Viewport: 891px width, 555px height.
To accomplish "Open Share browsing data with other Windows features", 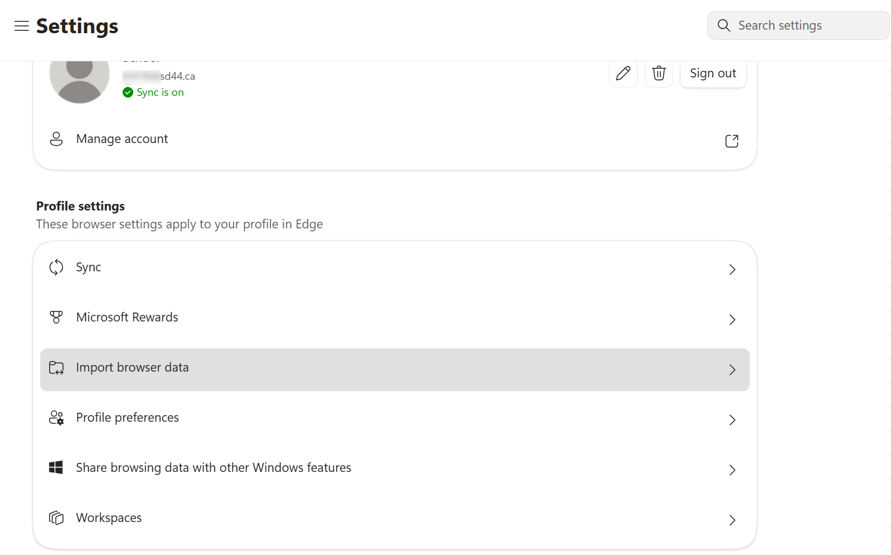I will (x=394, y=468).
